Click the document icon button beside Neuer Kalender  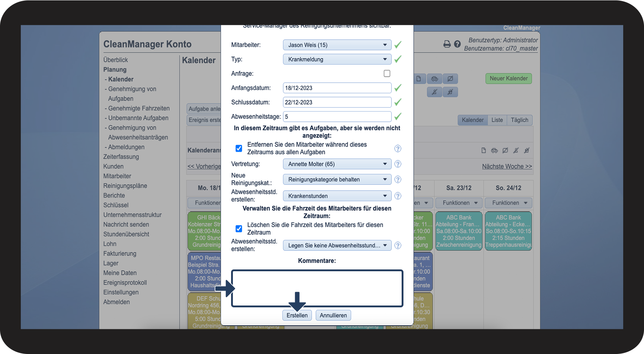tap(419, 79)
